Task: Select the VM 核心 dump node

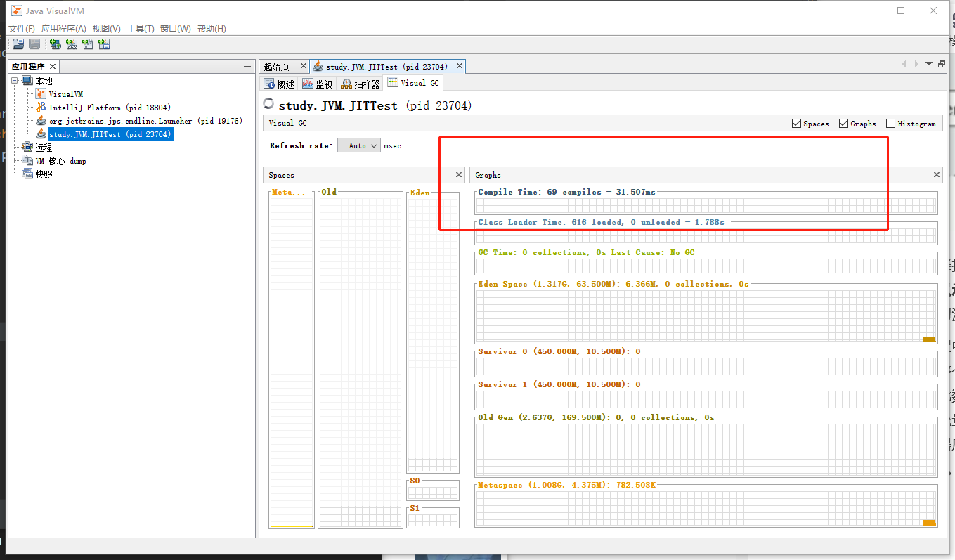Action: (x=60, y=161)
